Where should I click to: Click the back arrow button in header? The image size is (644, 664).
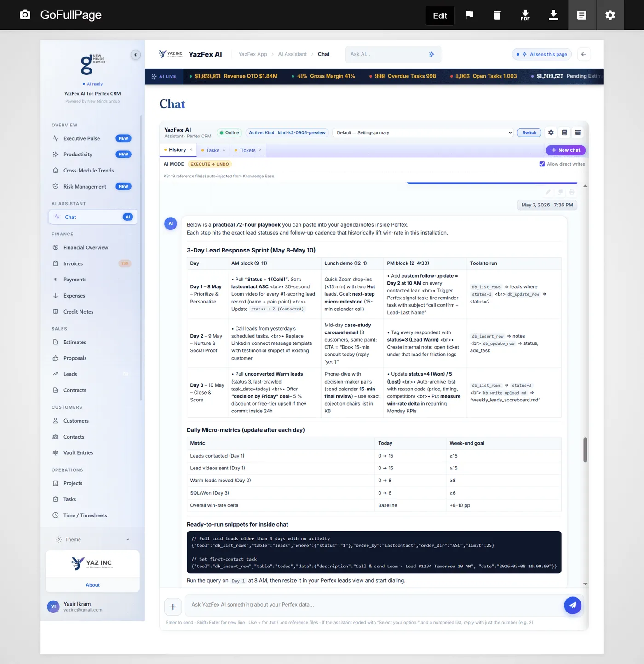584,54
